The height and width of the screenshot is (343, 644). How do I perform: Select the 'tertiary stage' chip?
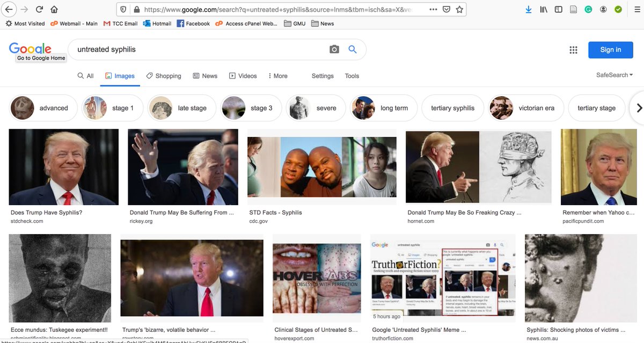click(x=596, y=108)
